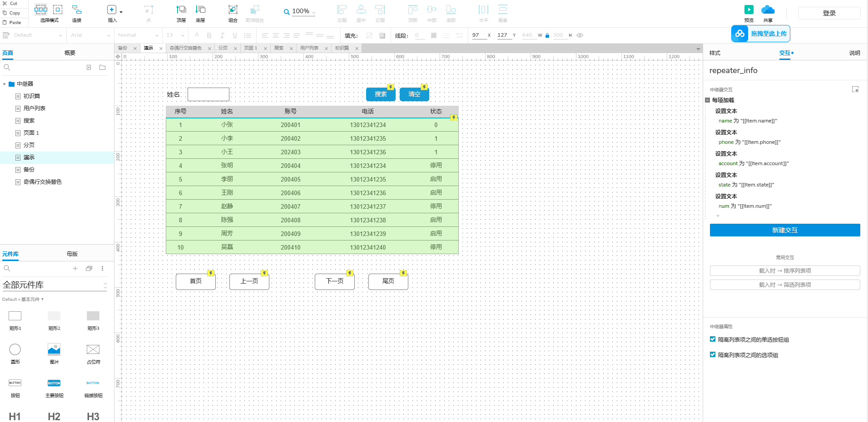
Task: Collapse the 中继器 folder in page tree
Action: click(x=5, y=84)
